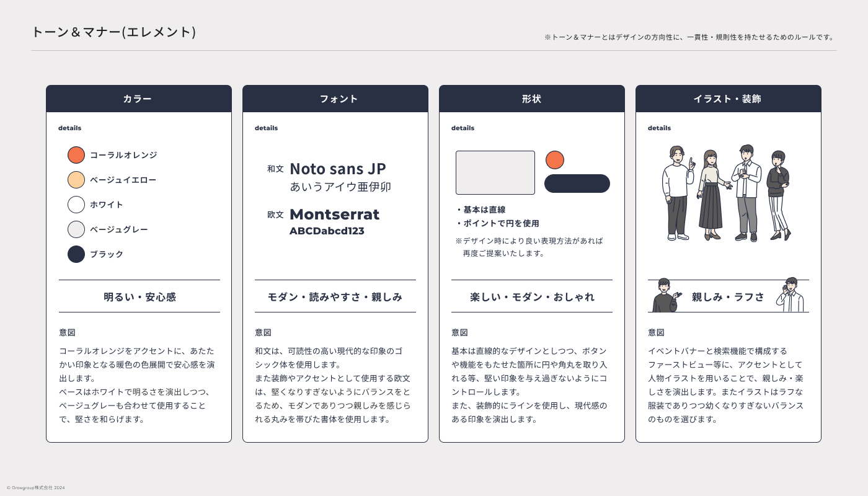Click the Noto sans JP font name

338,169
